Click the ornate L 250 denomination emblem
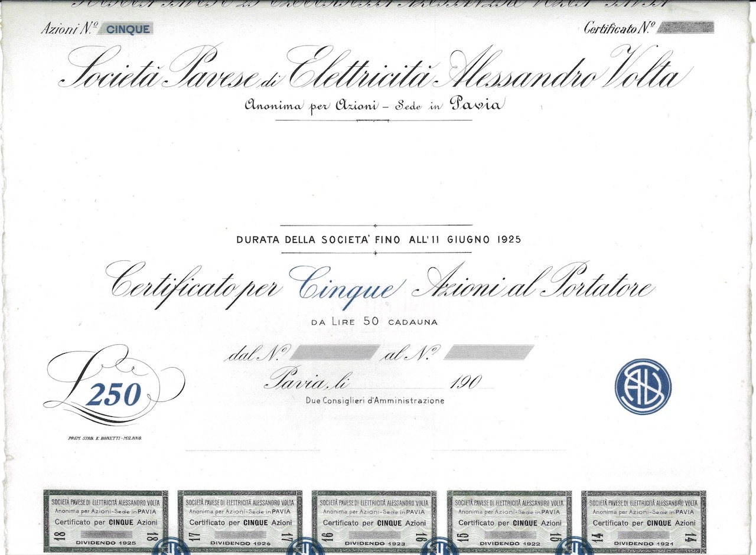756x555 pixels. (113, 386)
